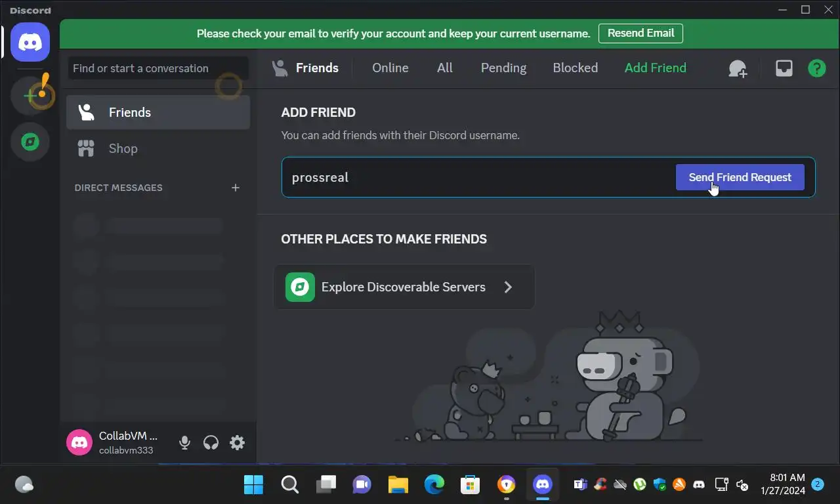Click DIRECT MESSAGES heading

118,188
